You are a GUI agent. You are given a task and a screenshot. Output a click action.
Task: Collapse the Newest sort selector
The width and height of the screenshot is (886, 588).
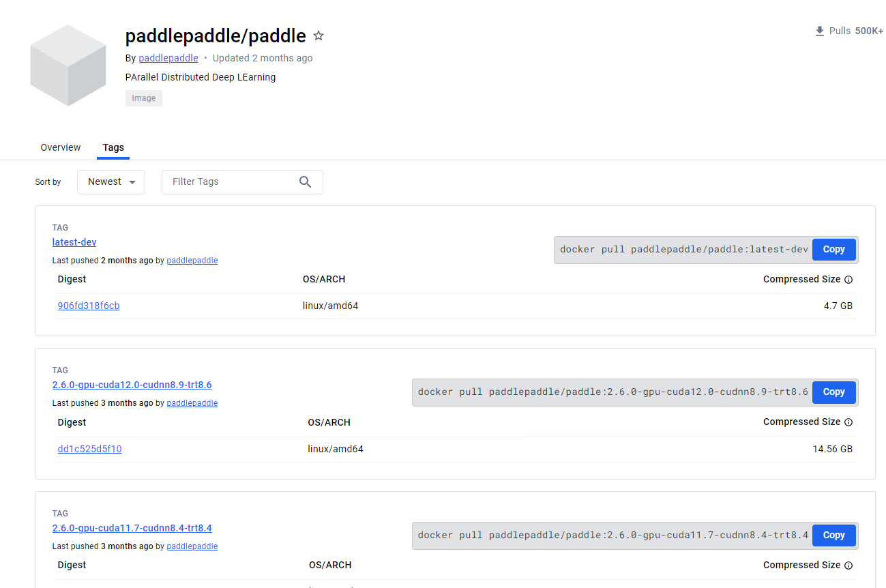[110, 181]
